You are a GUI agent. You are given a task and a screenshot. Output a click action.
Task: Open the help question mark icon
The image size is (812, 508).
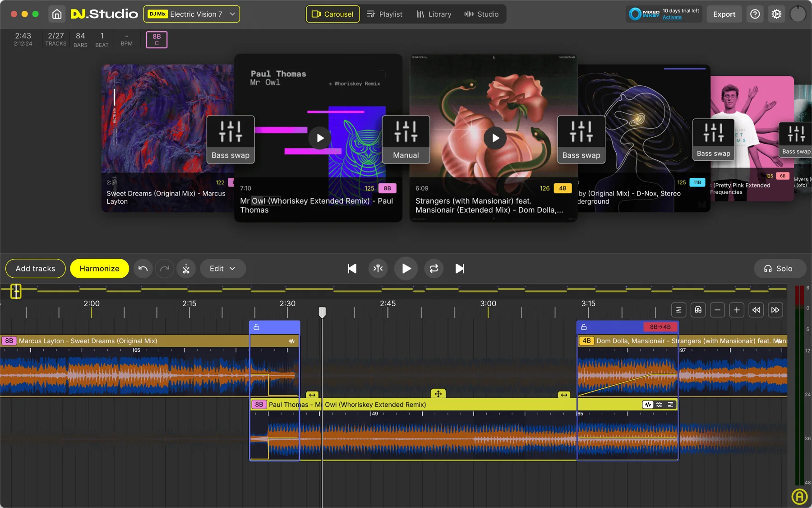pyautogui.click(x=755, y=14)
